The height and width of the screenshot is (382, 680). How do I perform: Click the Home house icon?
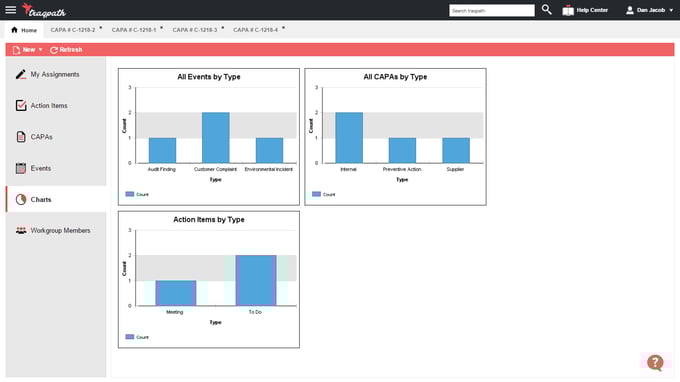tap(14, 30)
